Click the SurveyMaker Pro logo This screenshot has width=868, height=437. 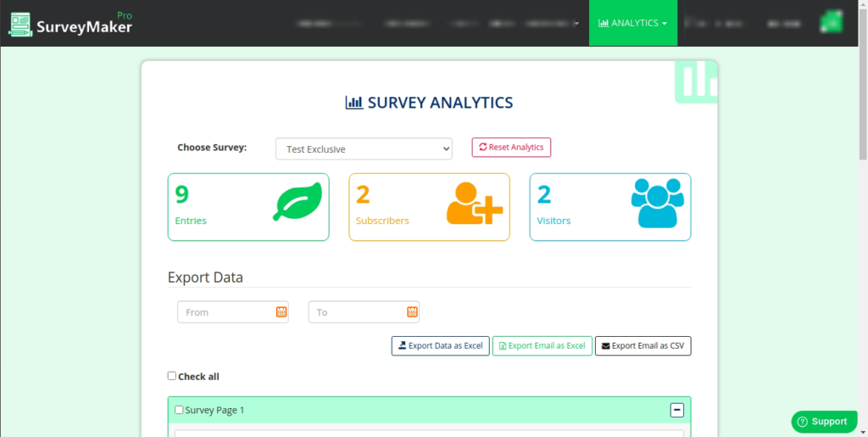(x=71, y=25)
